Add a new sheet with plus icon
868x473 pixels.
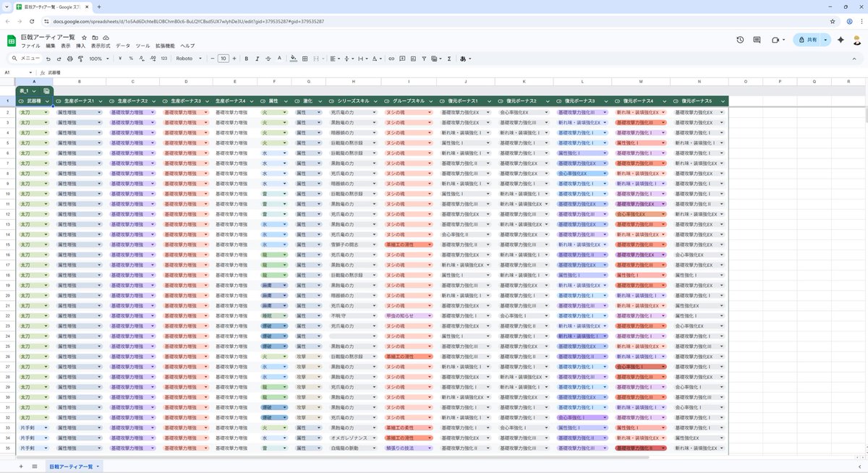[x=20, y=466]
